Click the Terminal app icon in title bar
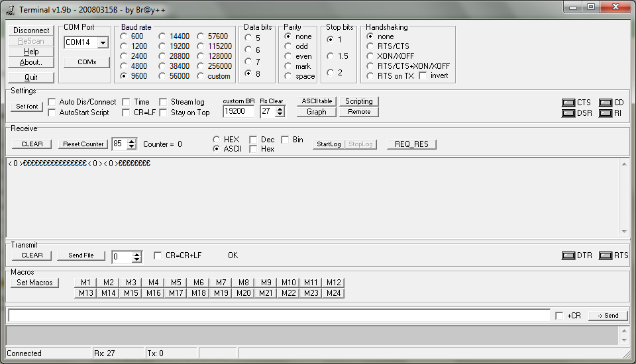Image resolution: width=636 pixels, height=364 pixels. tap(11, 10)
